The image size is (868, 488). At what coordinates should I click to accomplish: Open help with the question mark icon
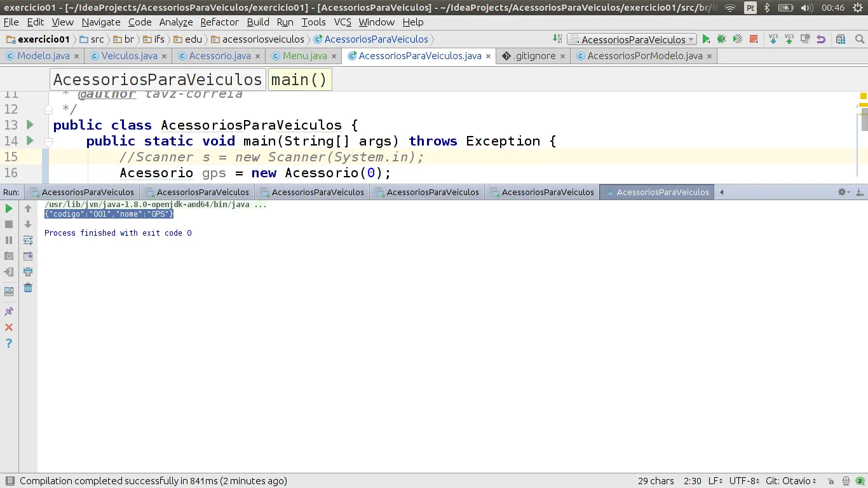coord(9,343)
